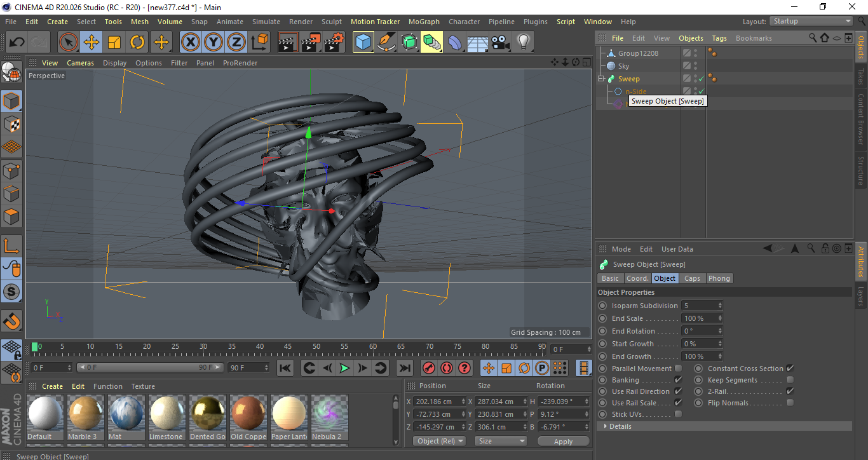
Task: Toggle Constant Cross Section checkbox
Action: click(790, 369)
